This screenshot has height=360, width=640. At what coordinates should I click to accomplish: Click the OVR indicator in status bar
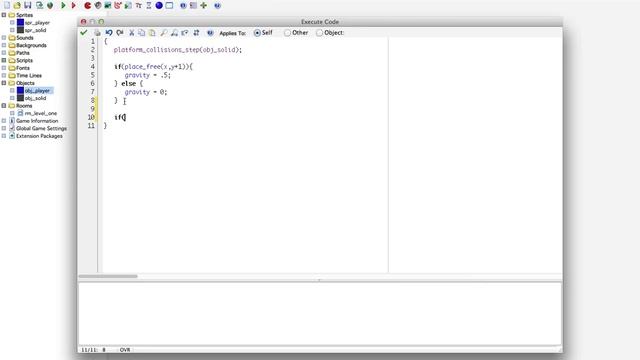coord(125,350)
